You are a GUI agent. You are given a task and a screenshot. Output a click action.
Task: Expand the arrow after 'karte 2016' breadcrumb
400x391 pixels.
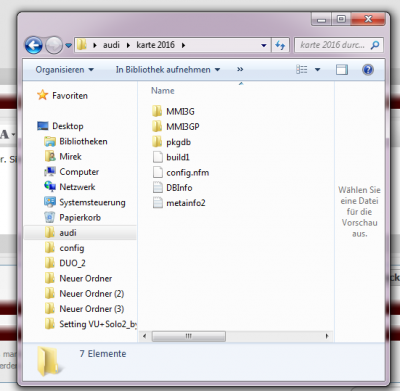pos(183,45)
